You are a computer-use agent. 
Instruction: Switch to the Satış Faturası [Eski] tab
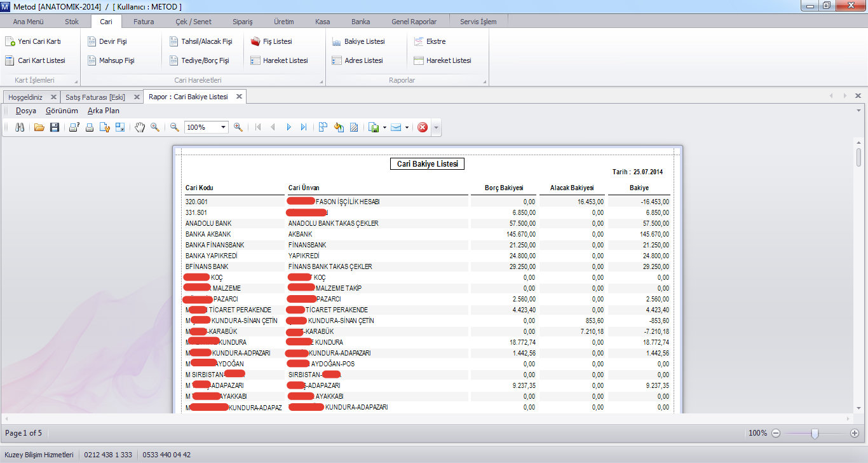pos(95,97)
